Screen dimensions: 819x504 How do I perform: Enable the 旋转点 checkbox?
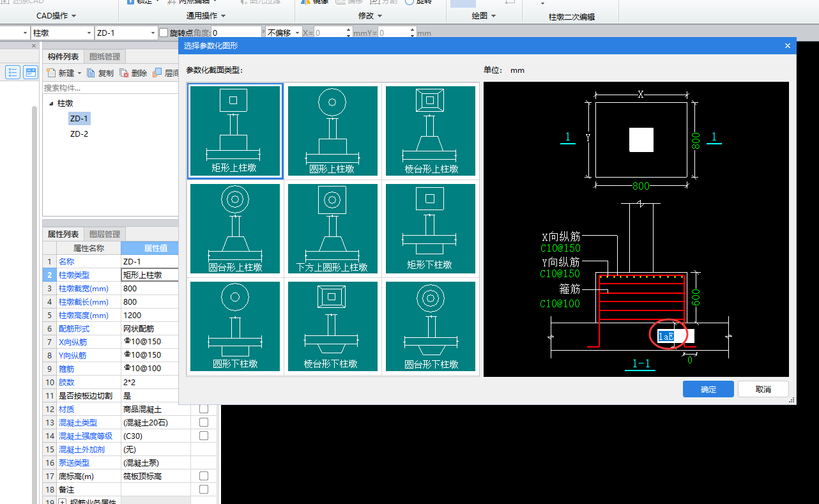pos(164,33)
